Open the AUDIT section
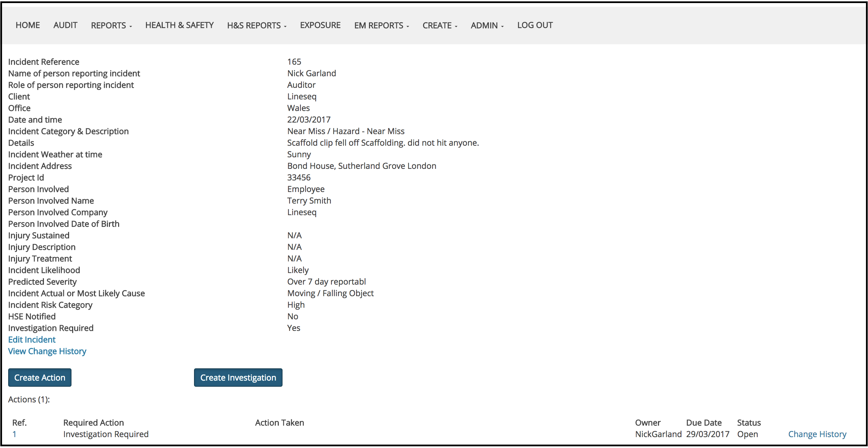868x448 pixels. (x=65, y=25)
